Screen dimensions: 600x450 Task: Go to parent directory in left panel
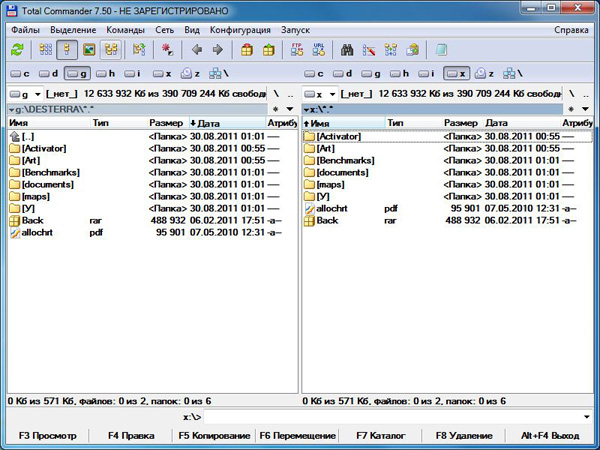click(290, 94)
